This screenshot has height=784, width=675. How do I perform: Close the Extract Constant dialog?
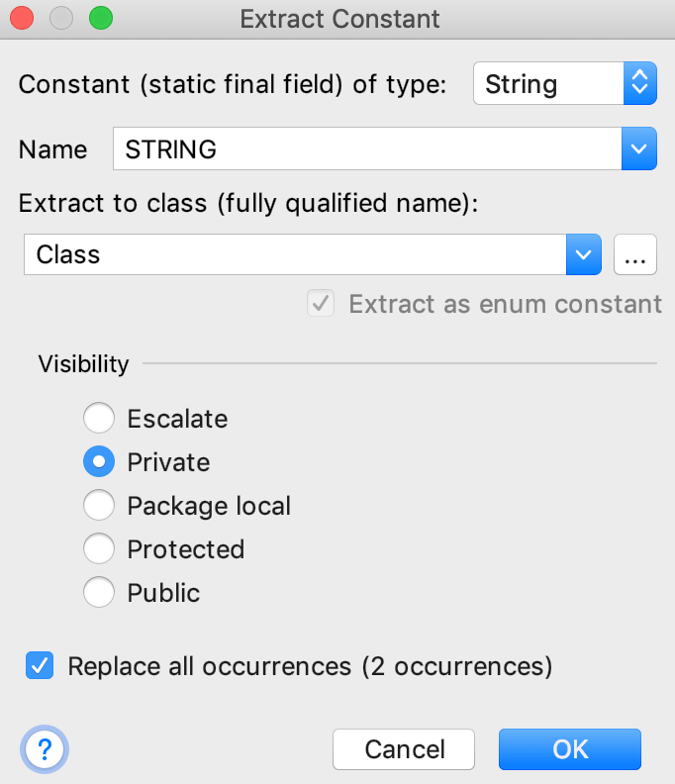[x=23, y=19]
